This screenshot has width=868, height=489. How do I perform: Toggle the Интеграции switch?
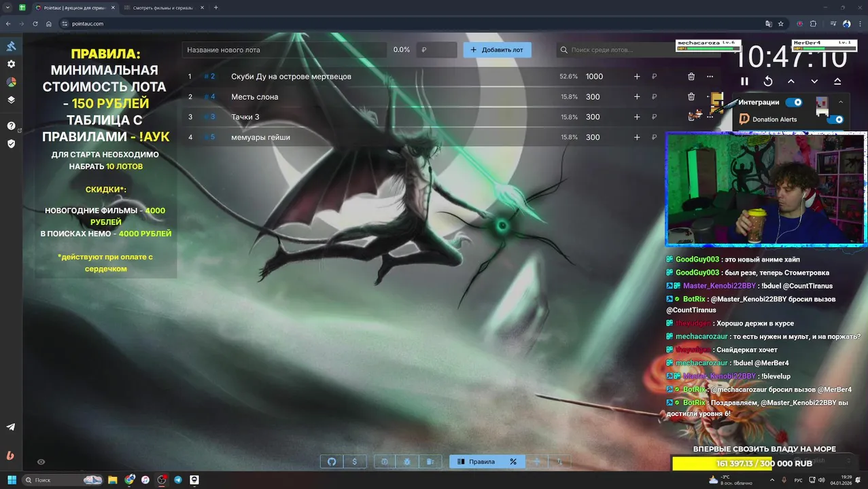(x=793, y=103)
